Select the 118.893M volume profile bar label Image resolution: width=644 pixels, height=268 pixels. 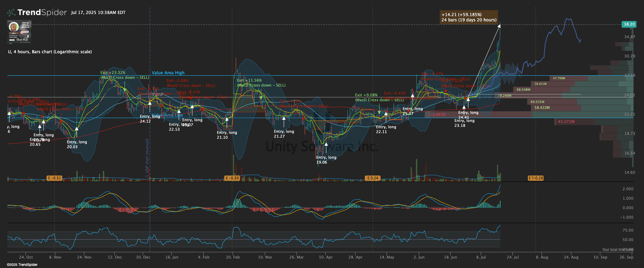click(x=437, y=115)
